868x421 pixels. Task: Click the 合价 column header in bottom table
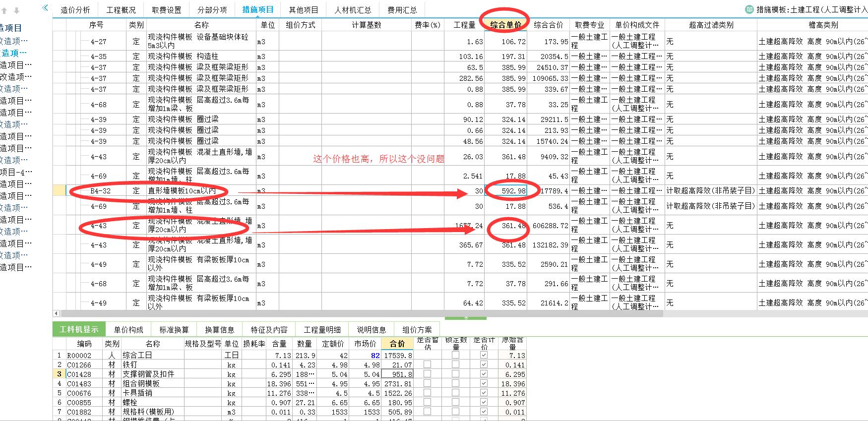(x=397, y=343)
